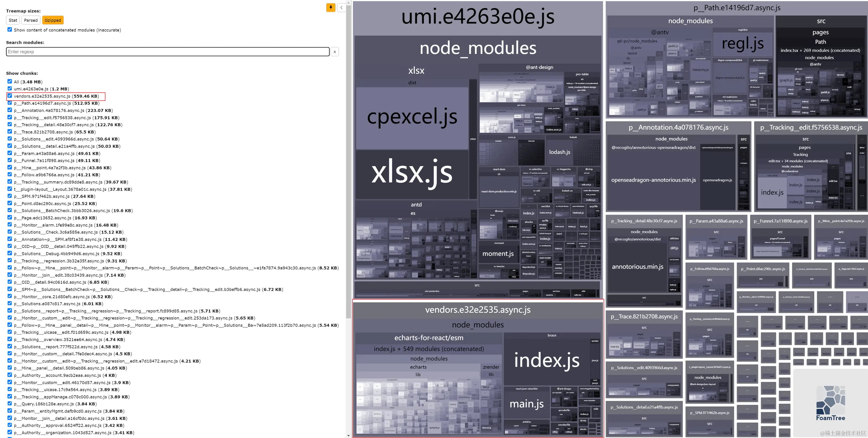Click the pin sidebar icon
The width and height of the screenshot is (868, 438).
[x=331, y=7]
